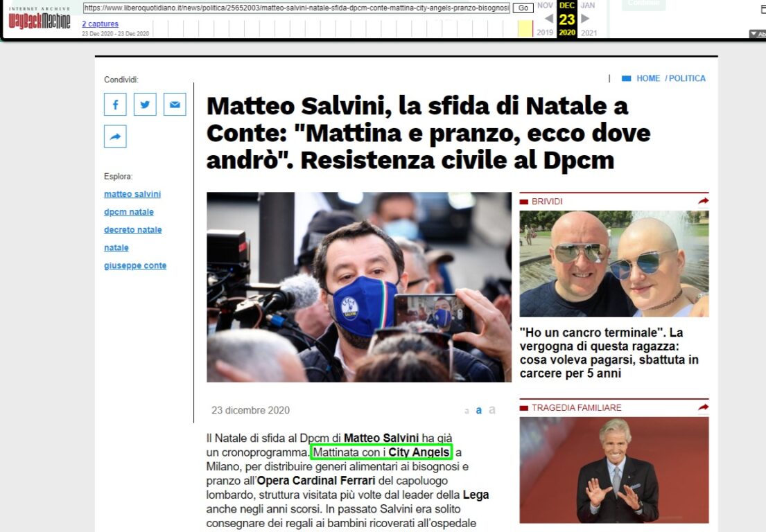Image resolution: width=766 pixels, height=532 pixels.
Task: Open the Salvini masked photo
Action: pyautogui.click(x=359, y=287)
